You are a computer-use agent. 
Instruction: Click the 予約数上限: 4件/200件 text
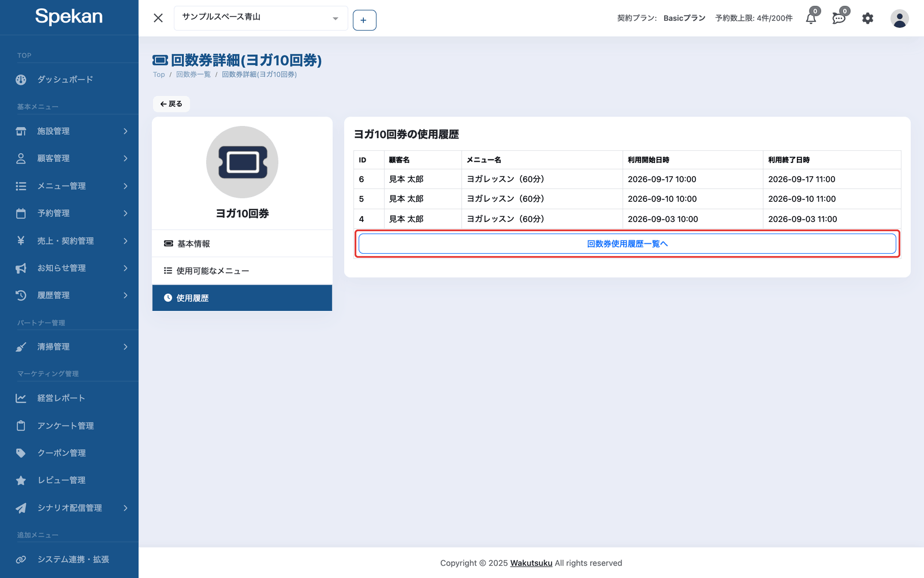pos(754,18)
